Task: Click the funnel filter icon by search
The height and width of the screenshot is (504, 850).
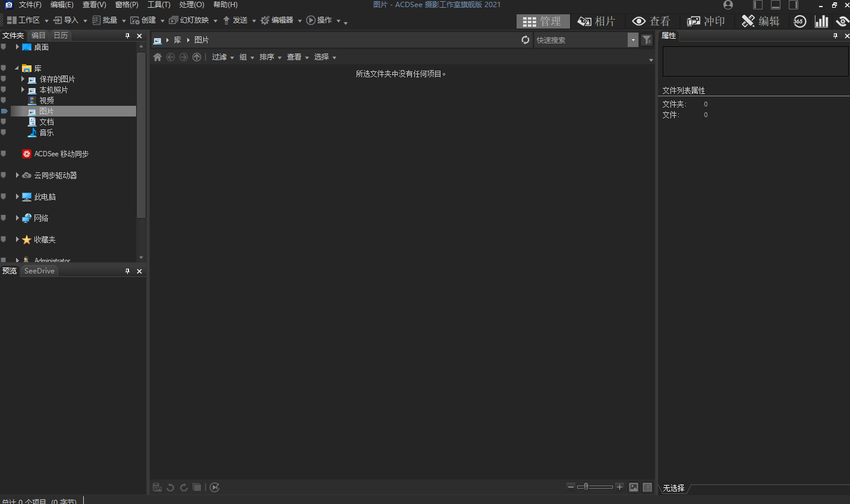Action: pos(647,40)
